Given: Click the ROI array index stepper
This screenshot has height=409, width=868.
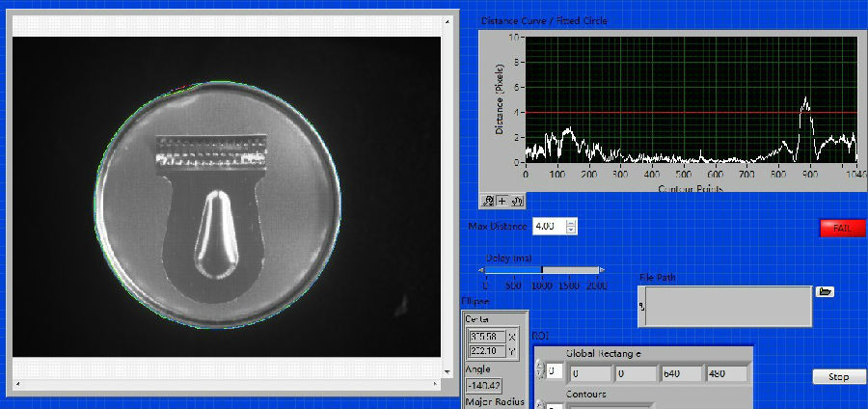Looking at the screenshot, I should pyautogui.click(x=538, y=372).
